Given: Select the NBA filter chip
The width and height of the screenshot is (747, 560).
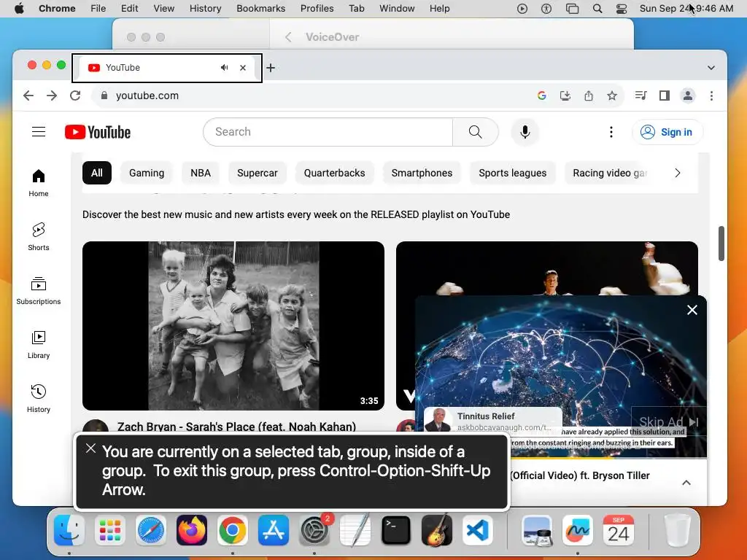Looking at the screenshot, I should pyautogui.click(x=201, y=173).
